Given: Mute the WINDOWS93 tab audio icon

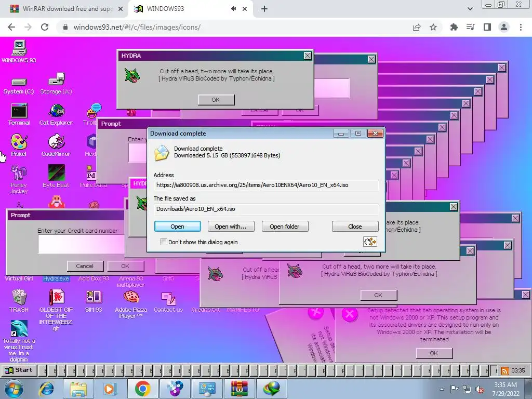Looking at the screenshot, I should (x=233, y=9).
